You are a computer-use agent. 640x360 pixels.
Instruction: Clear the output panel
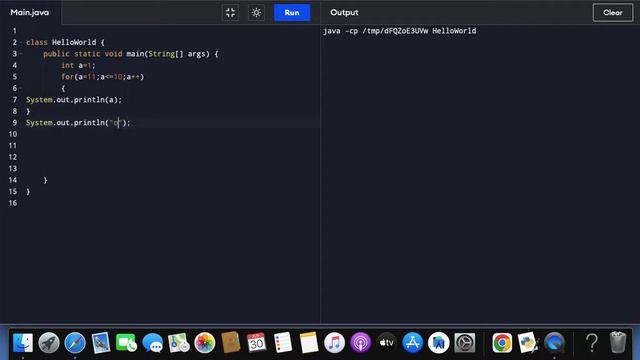613,13
